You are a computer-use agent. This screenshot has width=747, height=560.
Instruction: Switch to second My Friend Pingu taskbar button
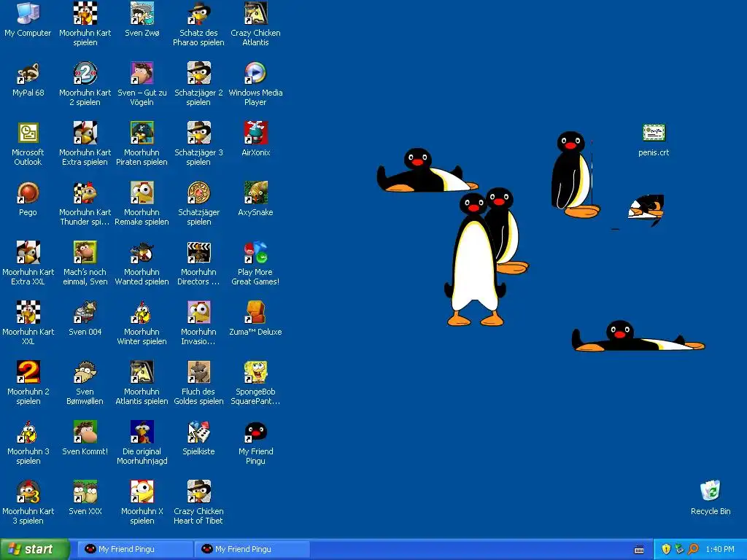252,549
